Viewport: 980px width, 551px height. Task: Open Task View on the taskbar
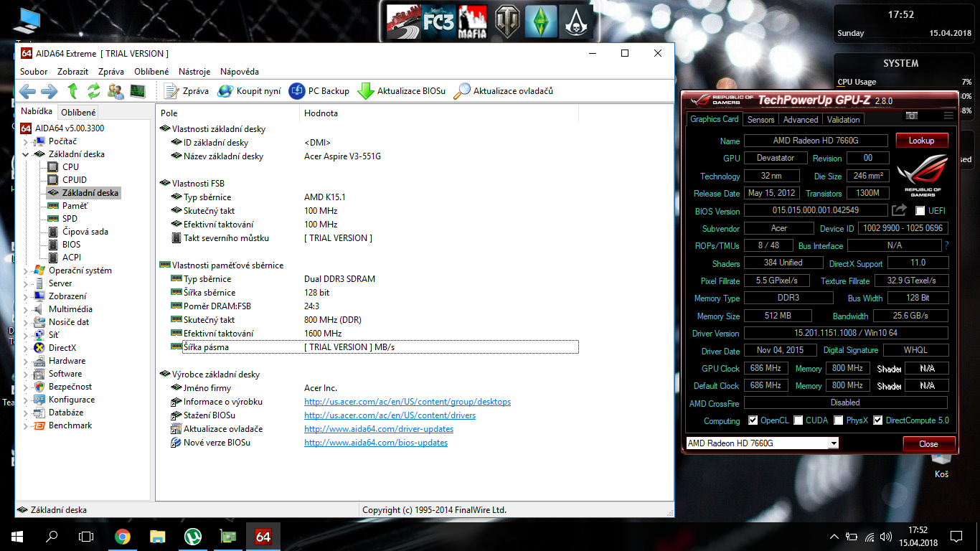(x=86, y=536)
